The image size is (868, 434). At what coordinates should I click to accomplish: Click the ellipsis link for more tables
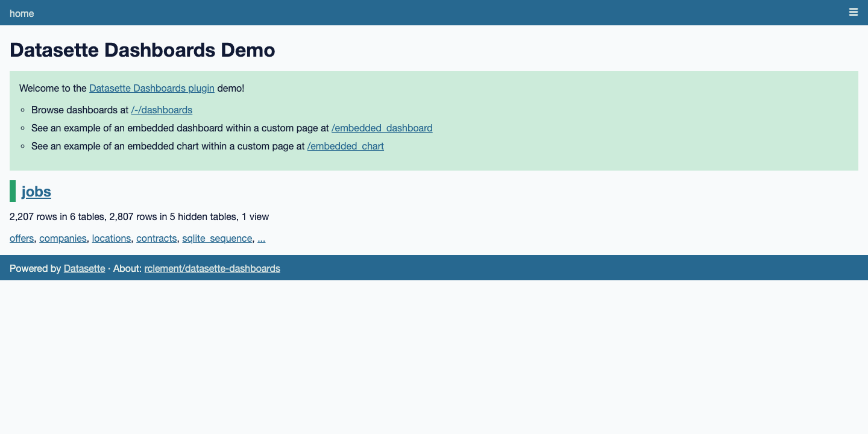[262, 238]
